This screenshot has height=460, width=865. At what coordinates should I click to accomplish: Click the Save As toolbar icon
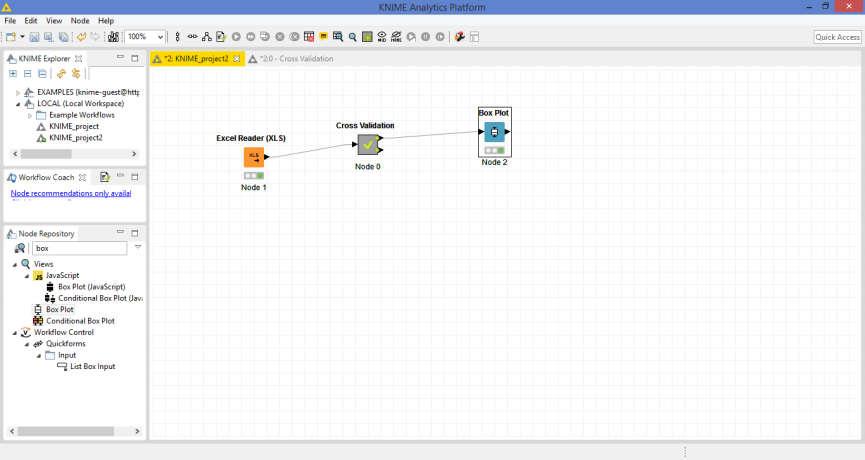49,37
